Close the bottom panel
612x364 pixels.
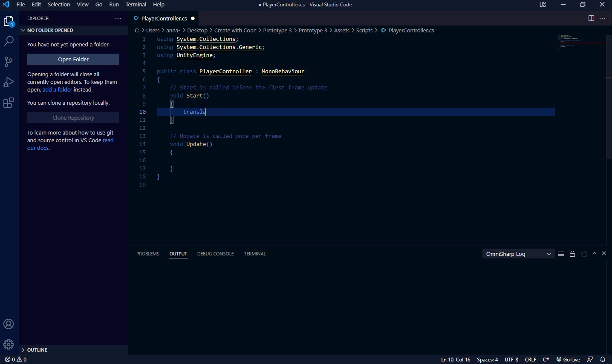click(604, 253)
